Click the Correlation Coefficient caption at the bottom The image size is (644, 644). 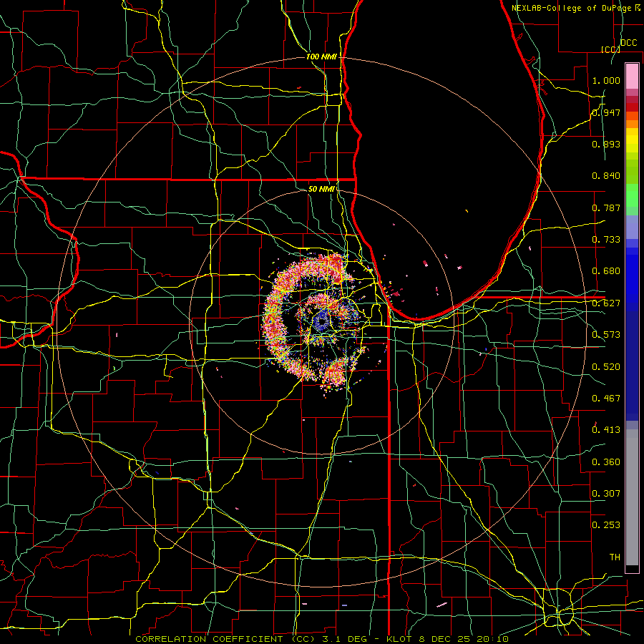pyautogui.click(x=322, y=639)
